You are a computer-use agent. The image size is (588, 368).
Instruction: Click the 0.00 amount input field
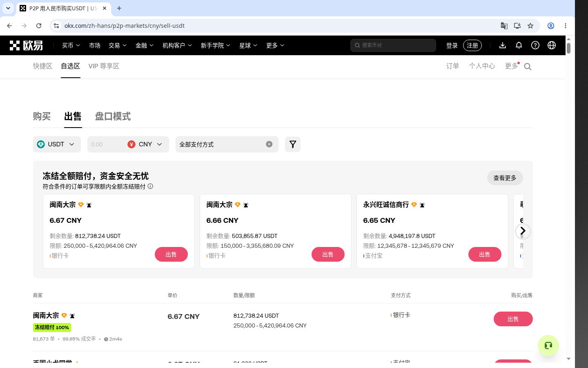point(105,144)
